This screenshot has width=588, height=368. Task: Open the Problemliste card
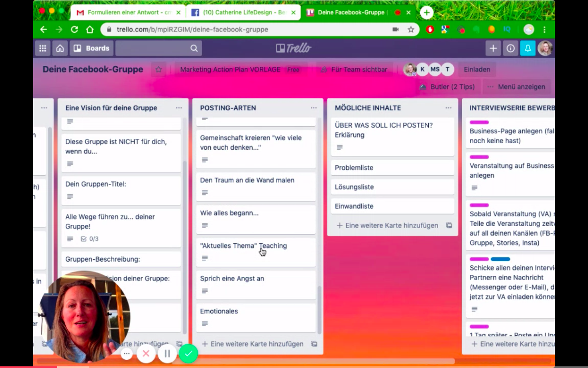pyautogui.click(x=392, y=168)
